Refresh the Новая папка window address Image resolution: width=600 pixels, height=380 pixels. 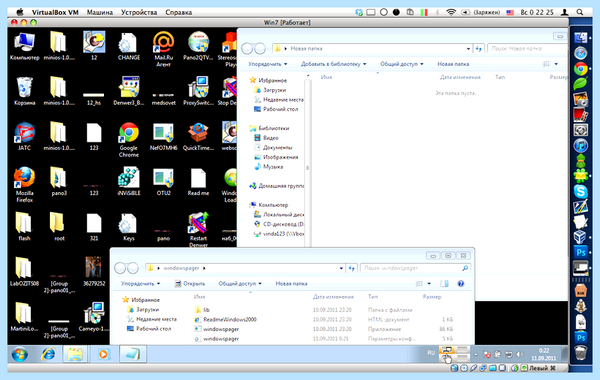click(x=478, y=49)
